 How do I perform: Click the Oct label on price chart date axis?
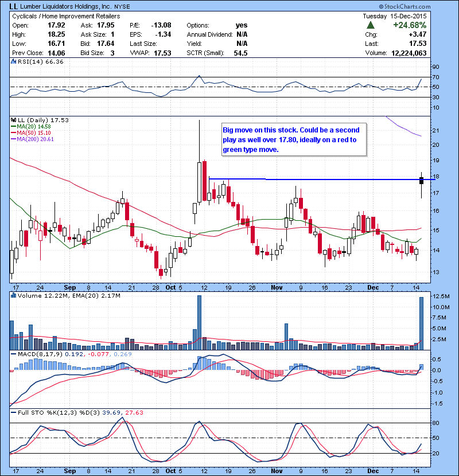[170, 287]
